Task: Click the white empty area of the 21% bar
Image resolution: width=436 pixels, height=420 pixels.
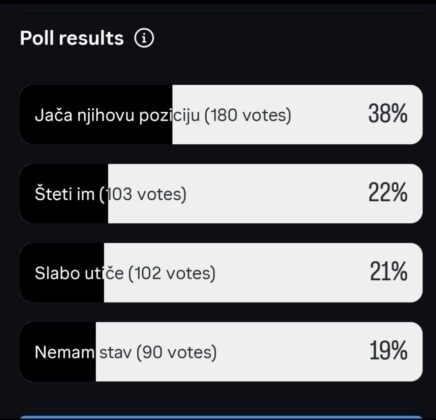Action: tap(290, 273)
